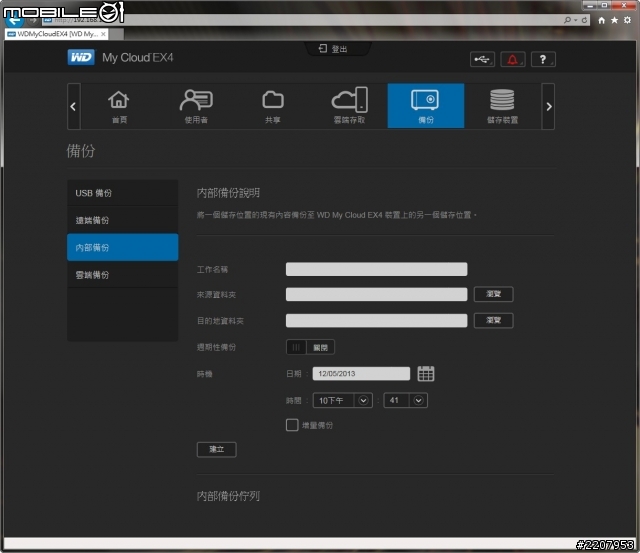Click the 內部備份說明 heading text
Image resolution: width=640 pixels, height=553 pixels.
pos(228,193)
